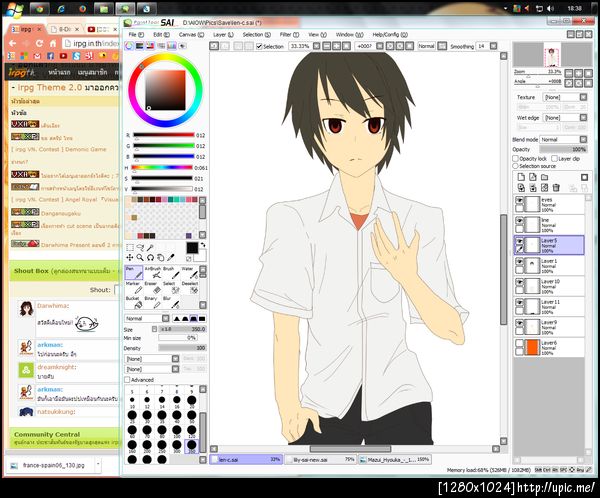
Task: Choose the lasso selection tool
Action: click(140, 248)
